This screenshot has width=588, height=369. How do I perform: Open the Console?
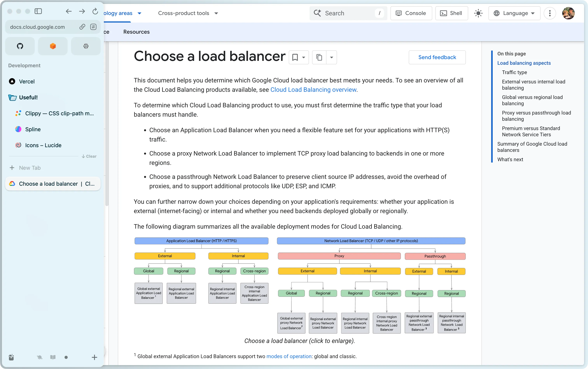(x=411, y=13)
